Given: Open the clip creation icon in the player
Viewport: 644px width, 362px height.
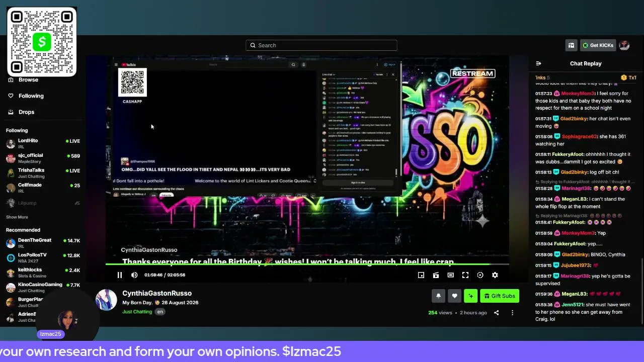Looking at the screenshot, I should (436, 275).
